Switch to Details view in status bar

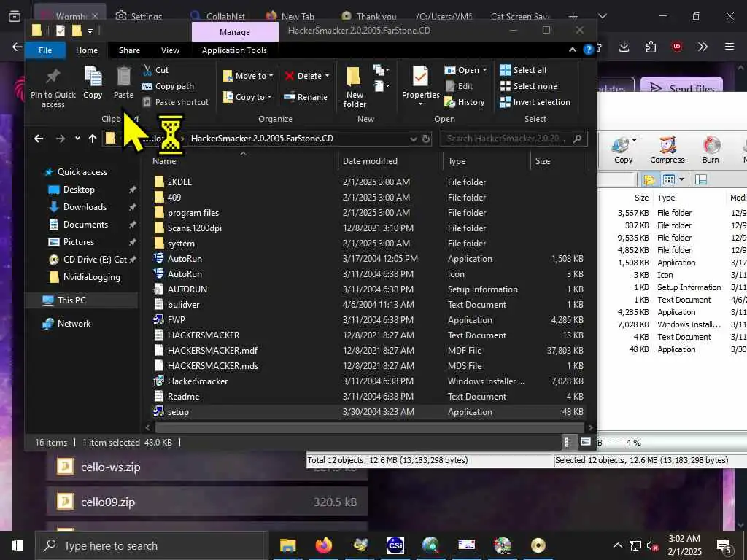tap(566, 443)
